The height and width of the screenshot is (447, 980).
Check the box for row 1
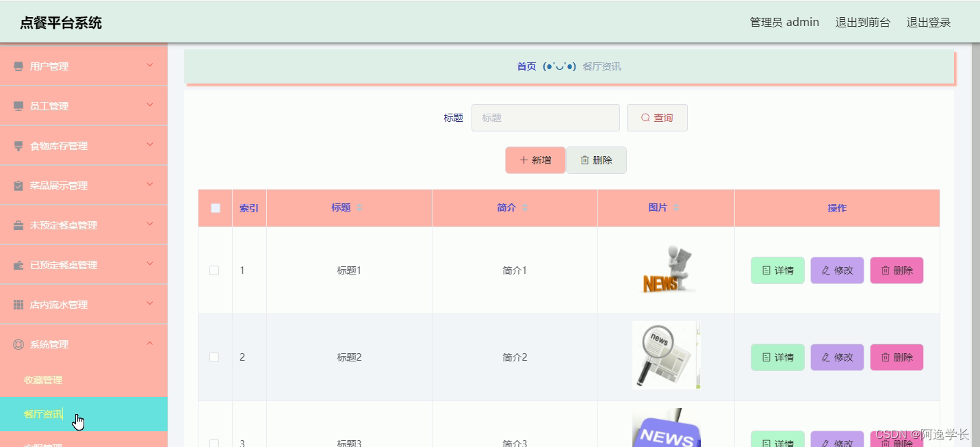pos(214,270)
